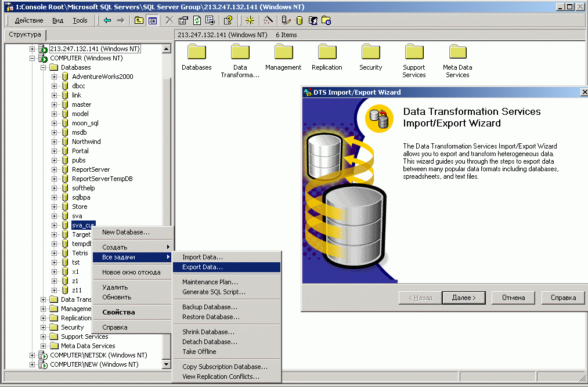588x387 pixels.
Task: Open the Tools menu
Action: pos(80,21)
